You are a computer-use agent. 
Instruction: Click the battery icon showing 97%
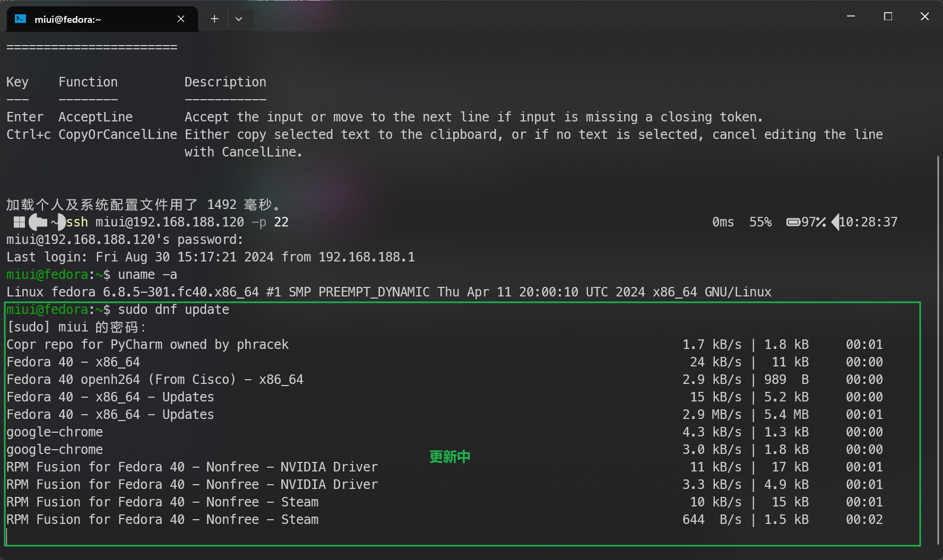(x=793, y=222)
